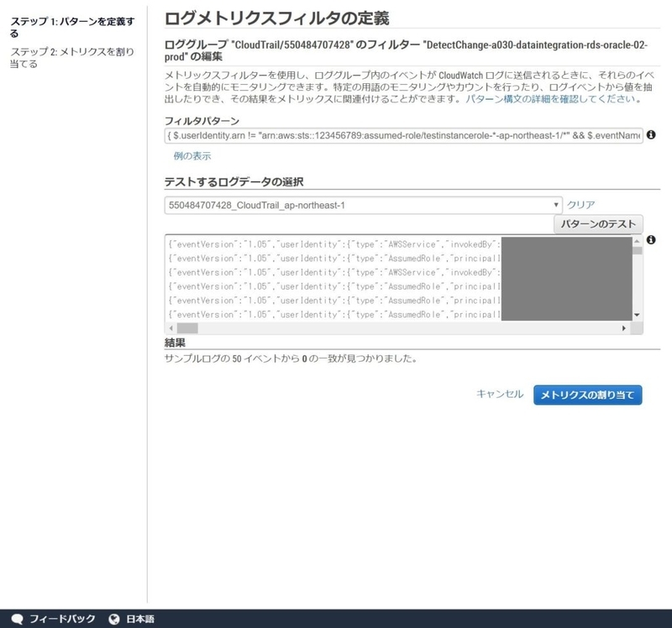The height and width of the screenshot is (628, 672).
Task: Click the globe language icon
Action: [114, 619]
